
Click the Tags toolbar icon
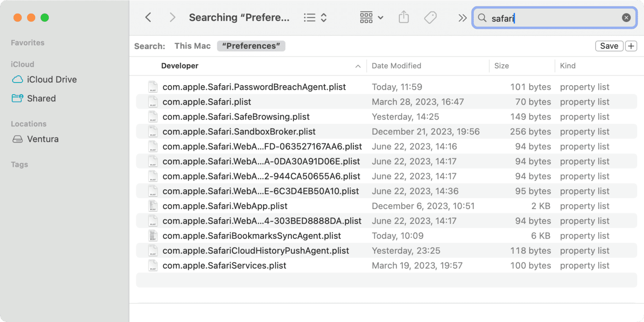tap(431, 18)
